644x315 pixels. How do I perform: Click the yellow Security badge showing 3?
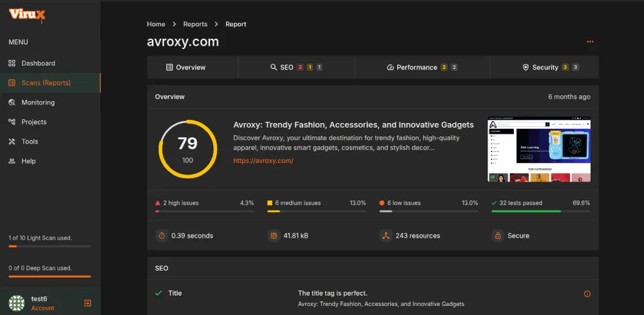[x=565, y=68]
